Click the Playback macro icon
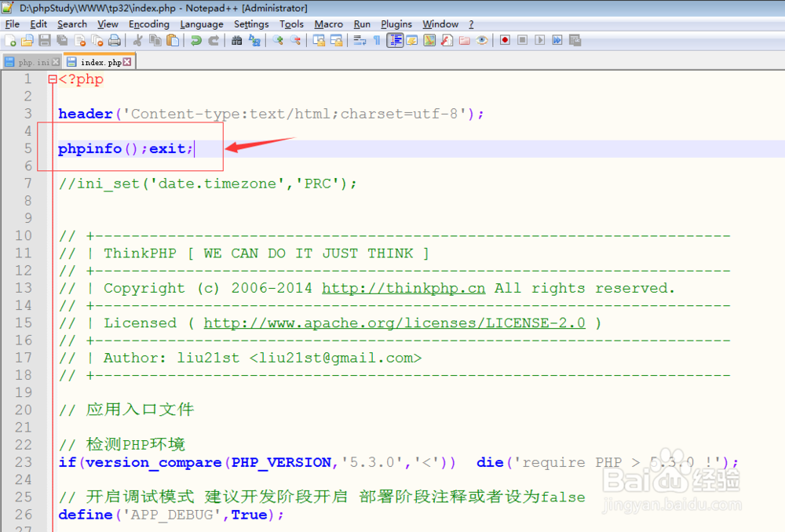 pos(540,40)
